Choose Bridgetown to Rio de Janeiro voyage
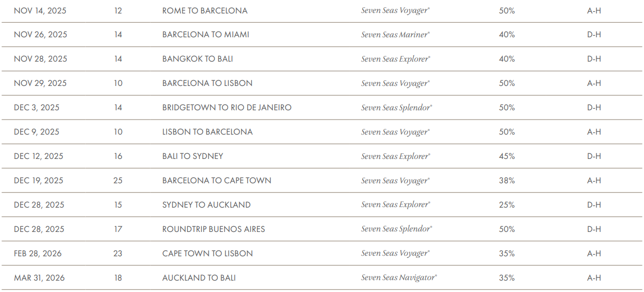Screen dimensions: 644x292 pos(227,108)
